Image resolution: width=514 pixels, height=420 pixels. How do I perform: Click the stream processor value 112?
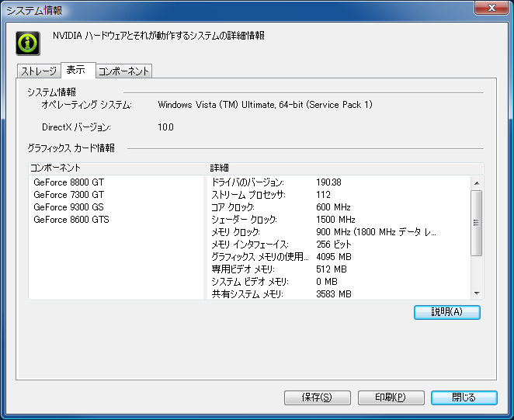(323, 195)
